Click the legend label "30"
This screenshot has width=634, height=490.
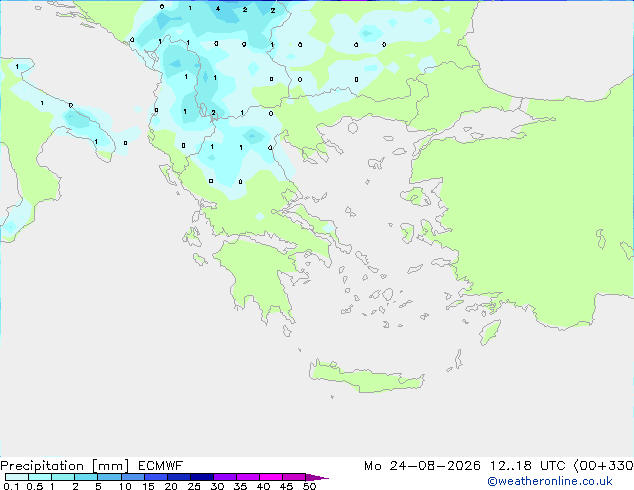pos(217,486)
